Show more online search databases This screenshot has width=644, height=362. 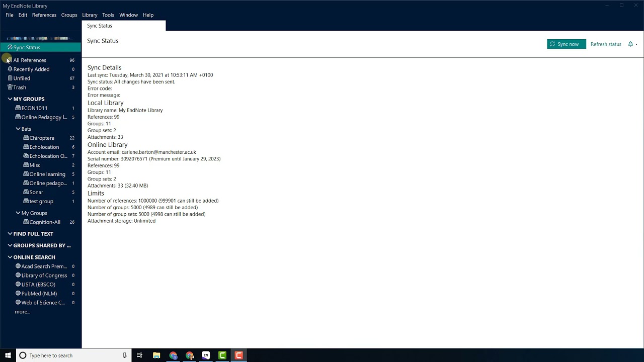[23, 312]
